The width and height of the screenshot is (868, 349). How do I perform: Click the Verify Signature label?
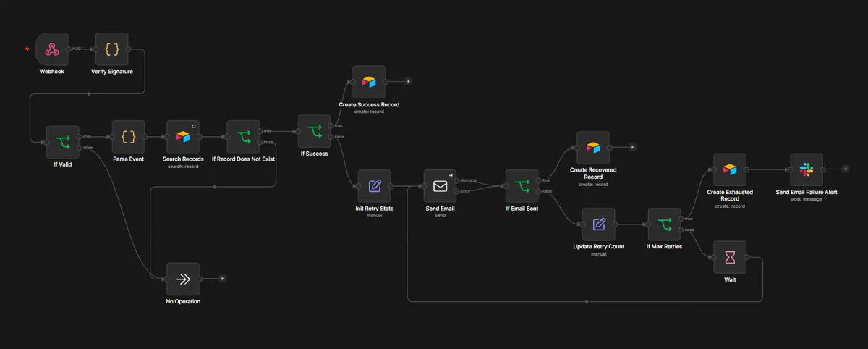[111, 72]
